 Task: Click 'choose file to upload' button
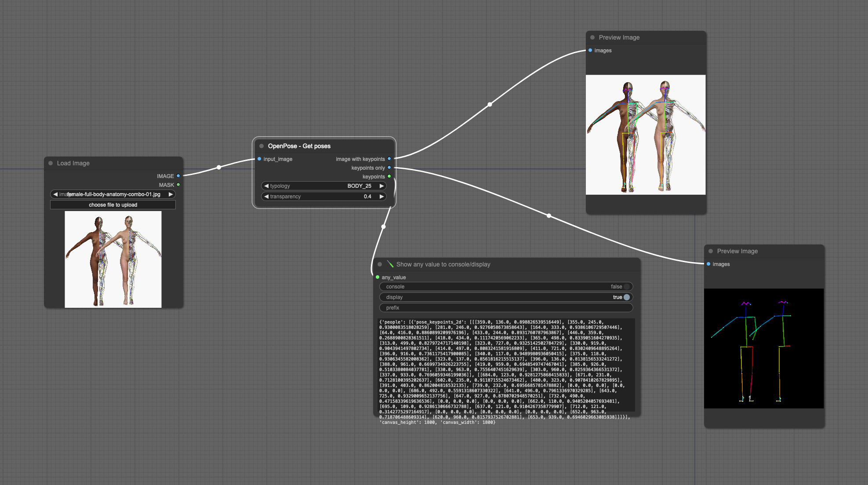coord(113,205)
